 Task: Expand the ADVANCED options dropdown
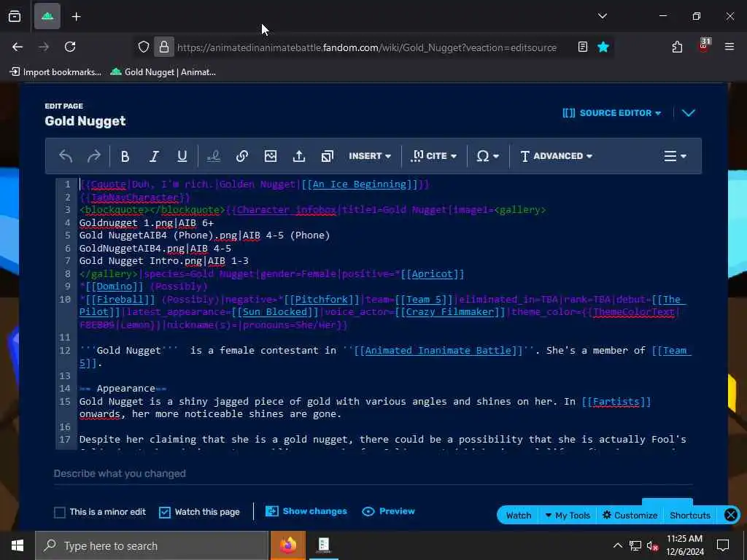pos(556,156)
